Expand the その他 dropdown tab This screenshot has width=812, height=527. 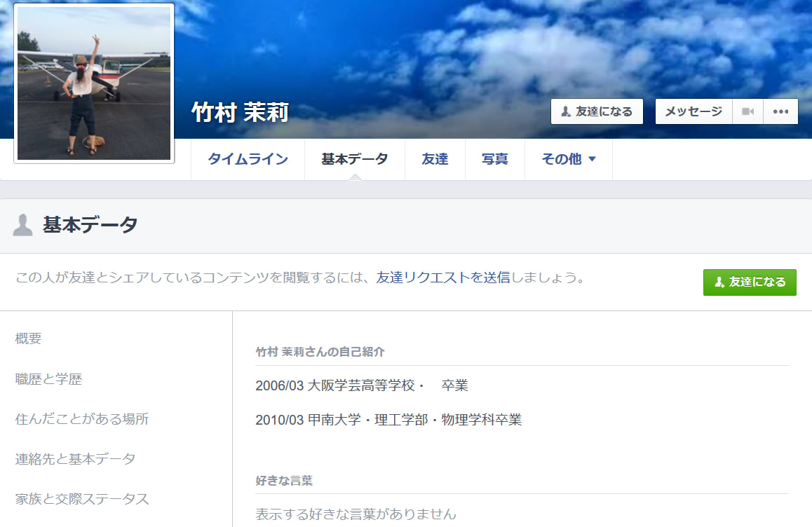tap(568, 159)
